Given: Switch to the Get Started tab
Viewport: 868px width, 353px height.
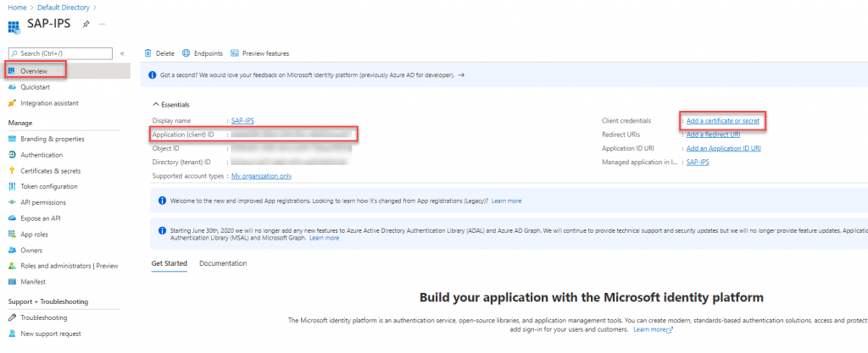Looking at the screenshot, I should pos(169,263).
